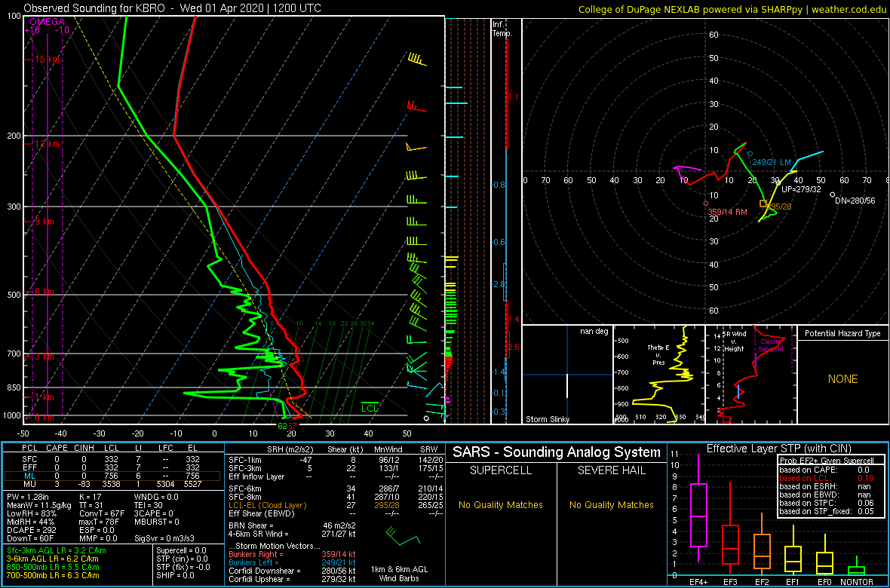
Task: Click the SFC-1km kinematics row label
Action: [x=245, y=459]
